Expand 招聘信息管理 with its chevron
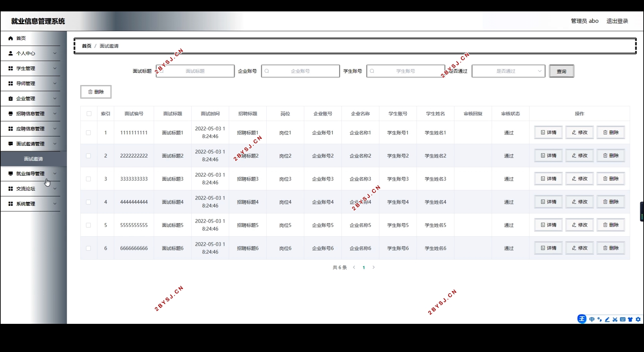644x352 pixels. (x=55, y=114)
